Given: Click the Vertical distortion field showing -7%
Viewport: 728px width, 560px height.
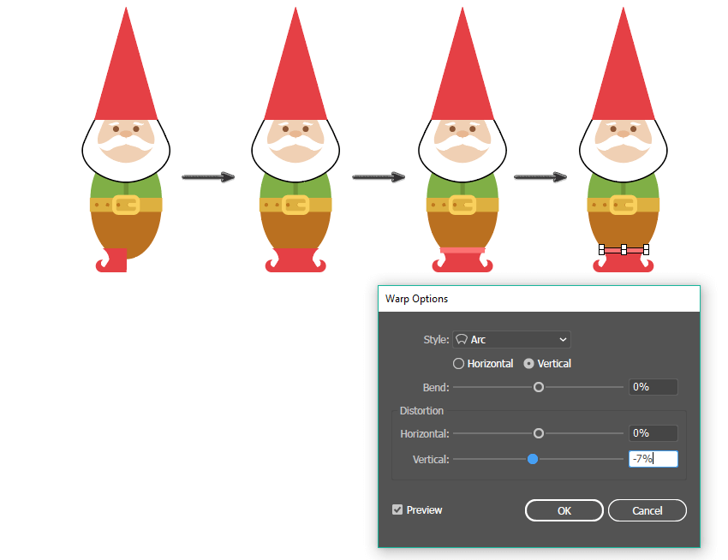Looking at the screenshot, I should tap(653, 459).
